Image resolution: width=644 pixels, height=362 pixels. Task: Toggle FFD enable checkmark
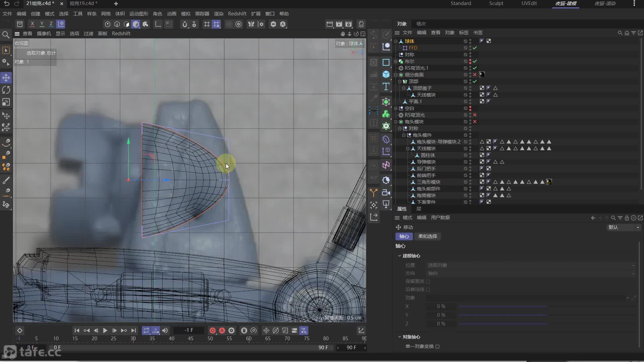475,48
